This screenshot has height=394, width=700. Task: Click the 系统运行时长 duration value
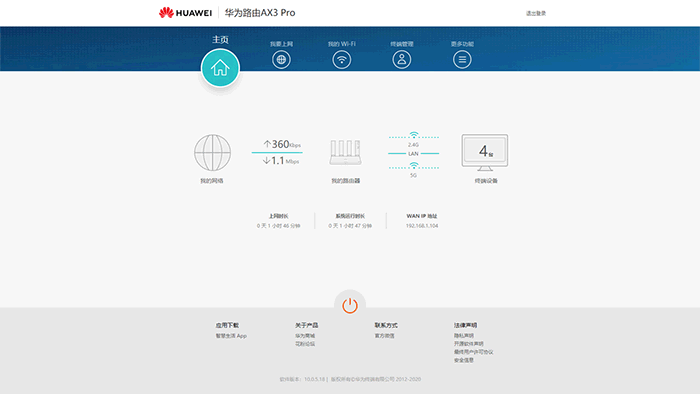point(350,226)
